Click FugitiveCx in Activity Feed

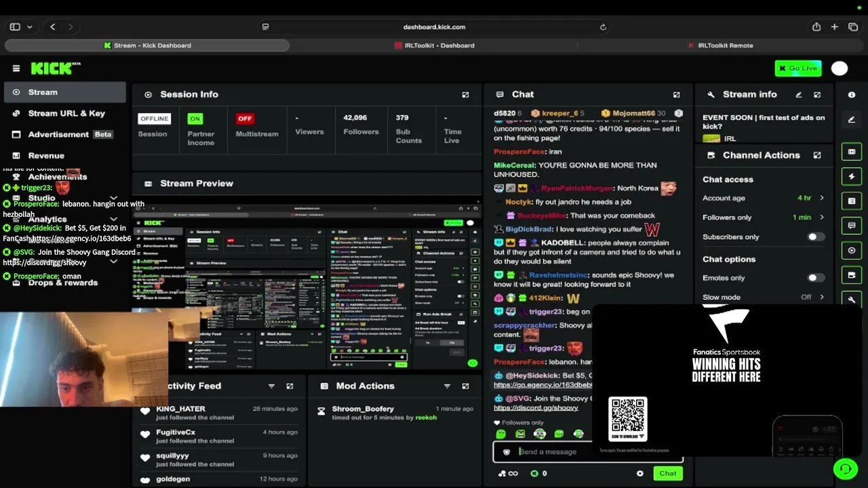(x=176, y=432)
